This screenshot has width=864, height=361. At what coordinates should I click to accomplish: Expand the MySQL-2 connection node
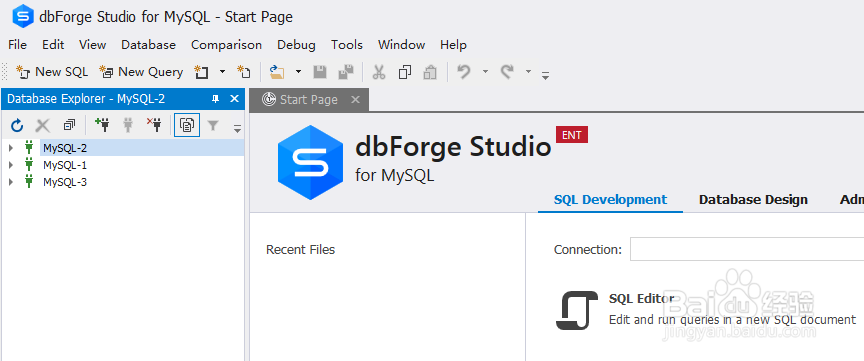10,148
